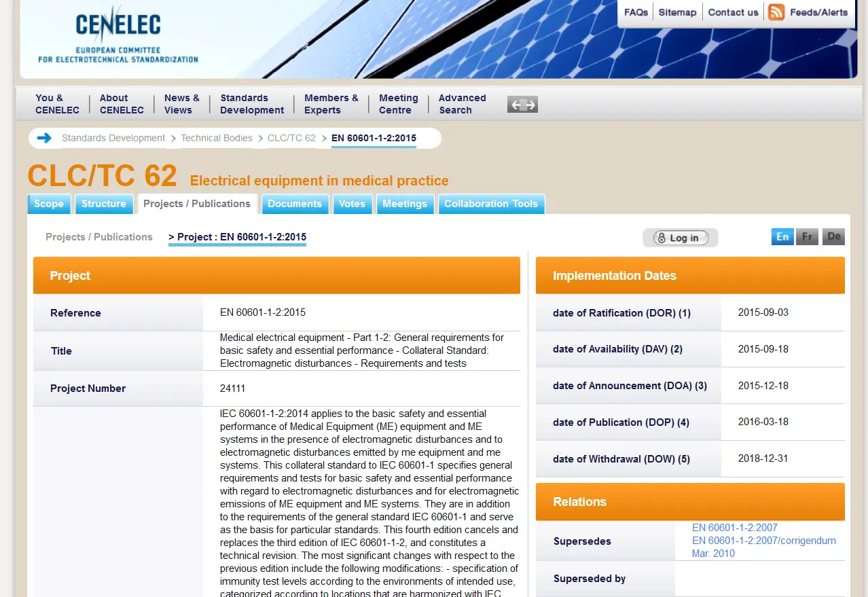Image resolution: width=868 pixels, height=597 pixels.
Task: Switch to the Votes tab
Action: [352, 204]
